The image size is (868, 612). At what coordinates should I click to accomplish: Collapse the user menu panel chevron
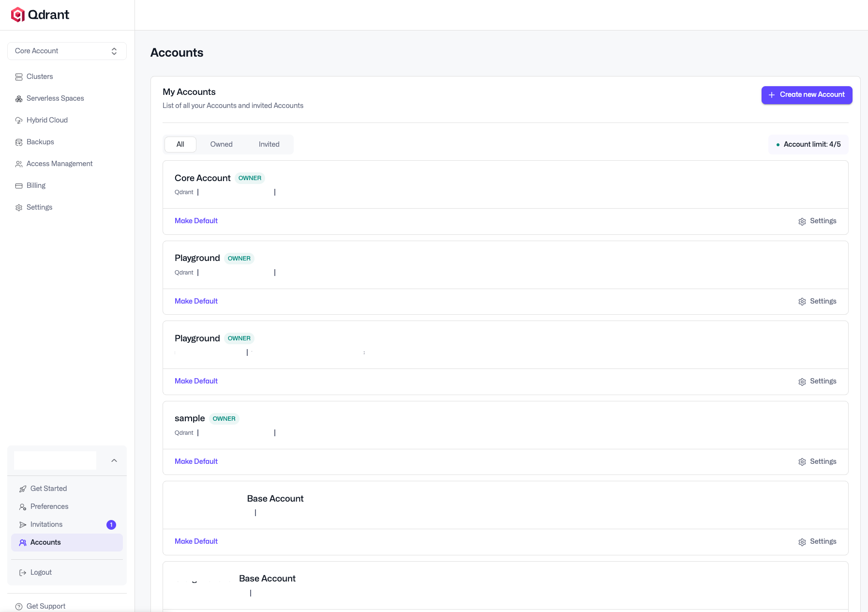(x=114, y=460)
